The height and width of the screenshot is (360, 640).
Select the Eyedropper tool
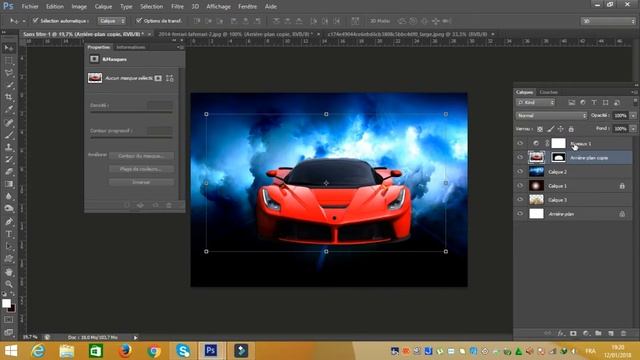pos(9,110)
